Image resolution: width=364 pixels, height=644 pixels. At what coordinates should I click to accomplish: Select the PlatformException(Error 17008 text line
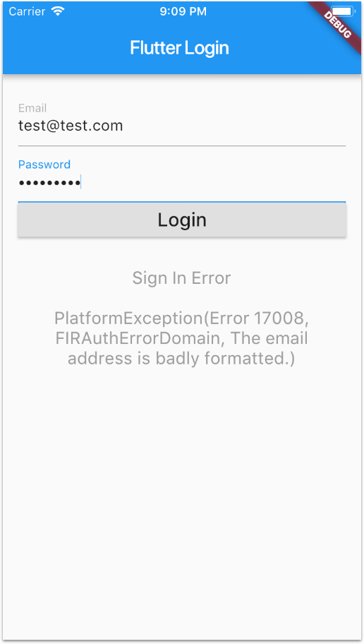pos(181,318)
